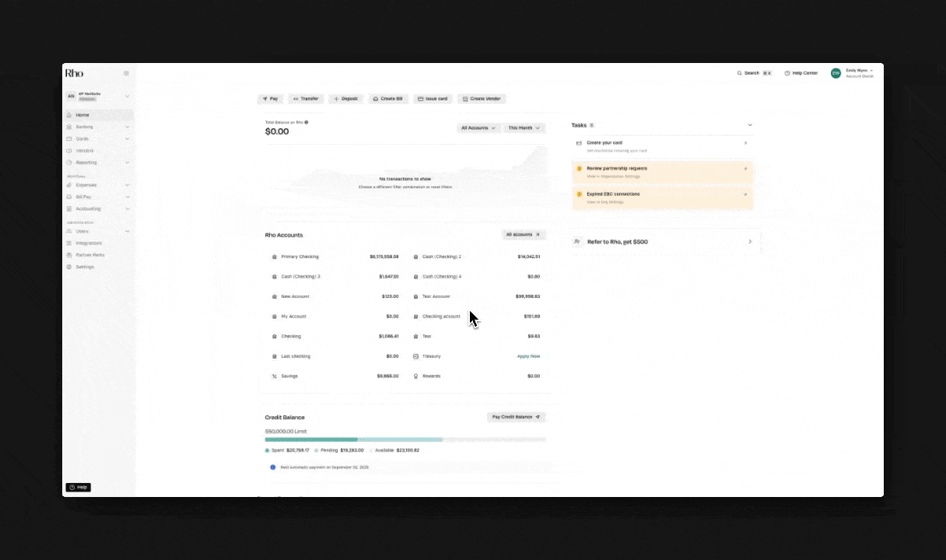
Task: Click the Partner Perks gift icon
Action: (69, 255)
